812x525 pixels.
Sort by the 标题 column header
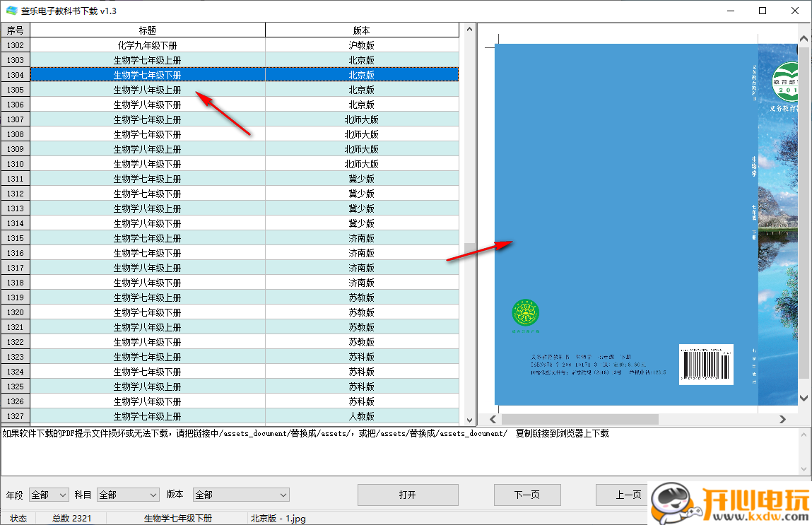147,30
